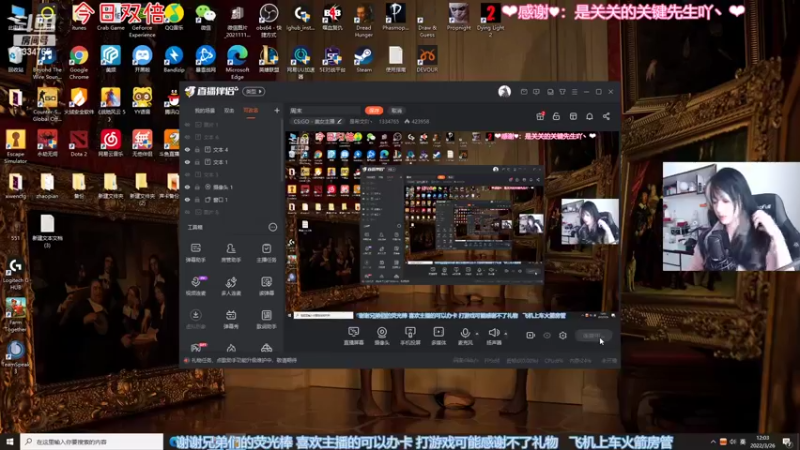Open the zhaopian folder on desktop
This screenshot has height=450, width=800.
[x=47, y=186]
